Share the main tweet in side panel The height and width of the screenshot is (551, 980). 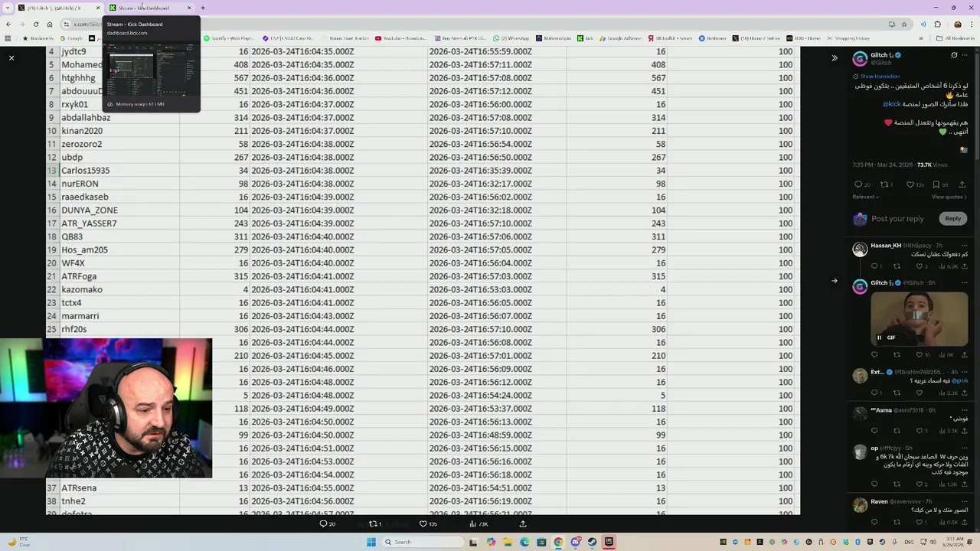962,184
